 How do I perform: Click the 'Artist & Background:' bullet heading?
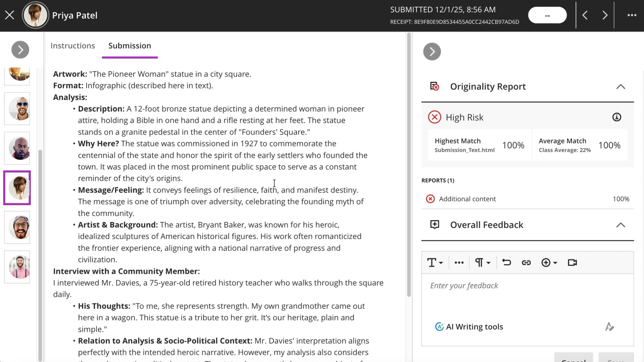point(118,225)
